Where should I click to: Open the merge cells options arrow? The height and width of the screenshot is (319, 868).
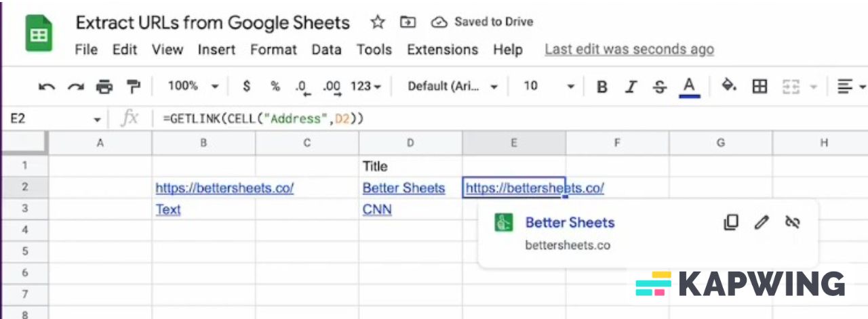813,87
